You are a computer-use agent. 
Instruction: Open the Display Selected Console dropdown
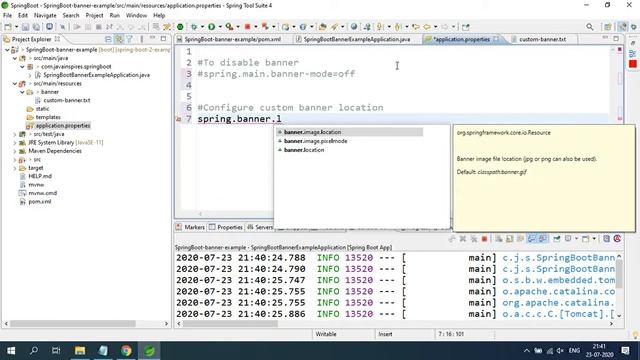click(576, 239)
